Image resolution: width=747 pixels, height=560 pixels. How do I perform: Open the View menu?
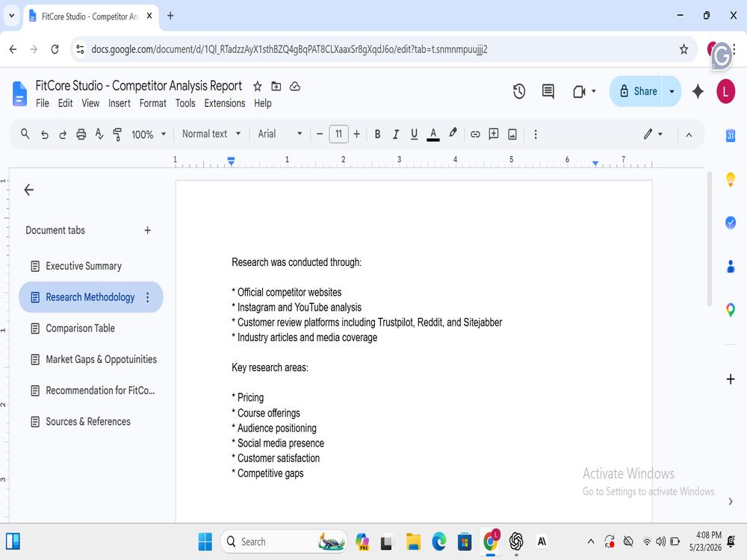[90, 103]
